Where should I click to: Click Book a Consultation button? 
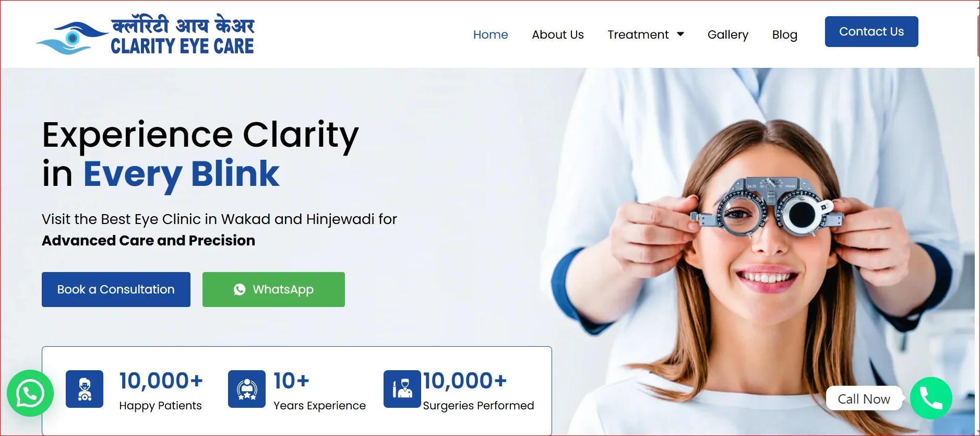point(116,289)
